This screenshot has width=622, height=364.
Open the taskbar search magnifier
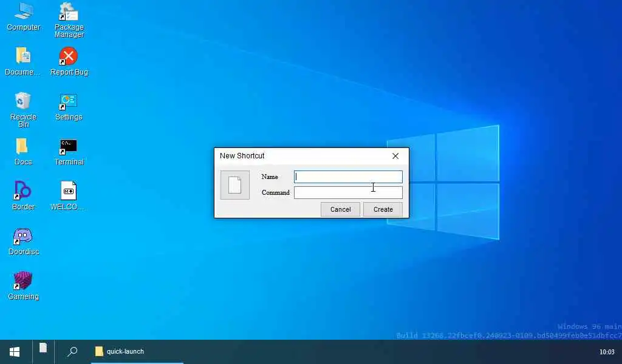click(x=72, y=351)
